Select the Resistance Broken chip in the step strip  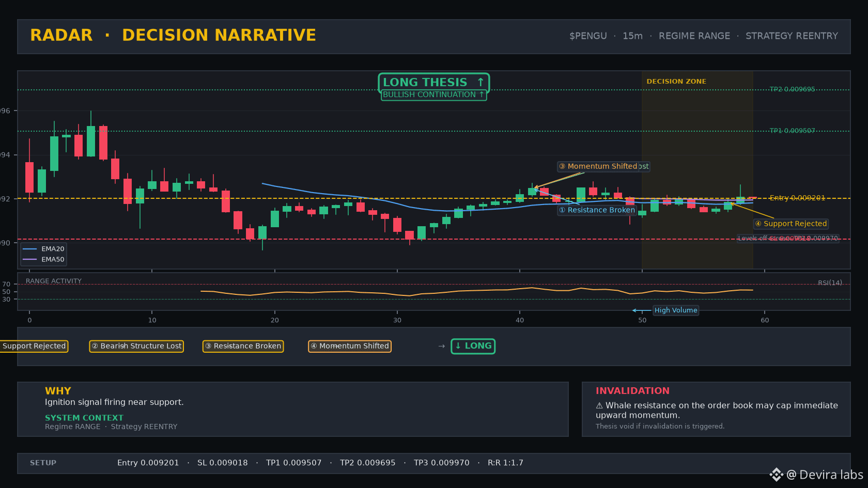pos(243,346)
